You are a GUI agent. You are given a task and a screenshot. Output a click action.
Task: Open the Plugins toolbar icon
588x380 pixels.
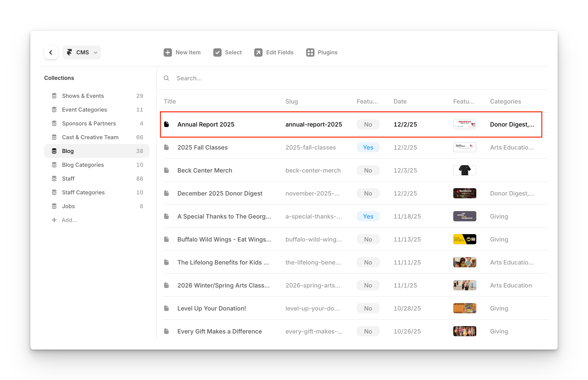point(310,52)
